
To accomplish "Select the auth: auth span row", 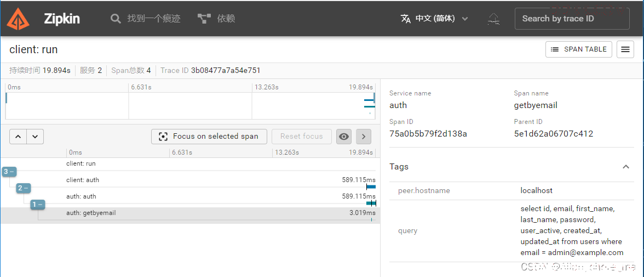I will coord(189,199).
